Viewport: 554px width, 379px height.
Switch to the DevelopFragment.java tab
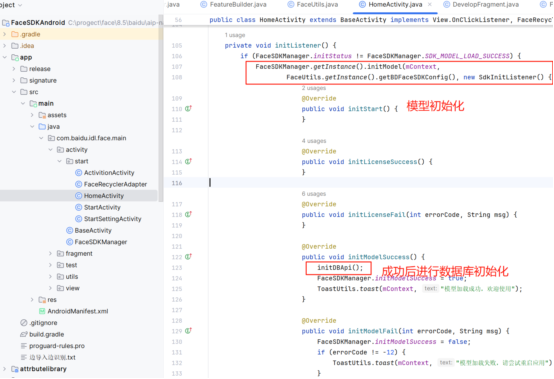pyautogui.click(x=481, y=5)
